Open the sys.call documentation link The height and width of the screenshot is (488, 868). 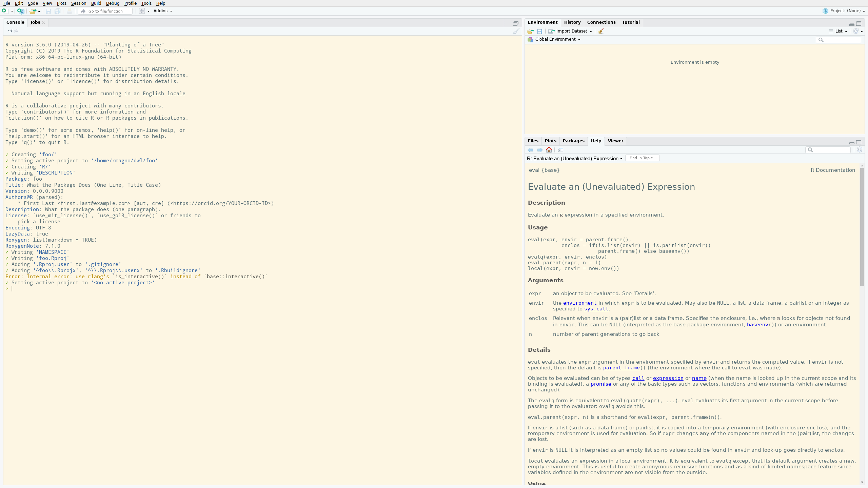[x=596, y=309]
